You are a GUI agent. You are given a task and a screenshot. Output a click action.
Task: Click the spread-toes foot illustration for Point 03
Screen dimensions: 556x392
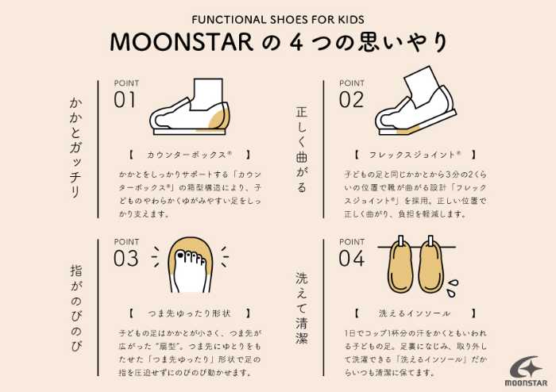point(191,265)
